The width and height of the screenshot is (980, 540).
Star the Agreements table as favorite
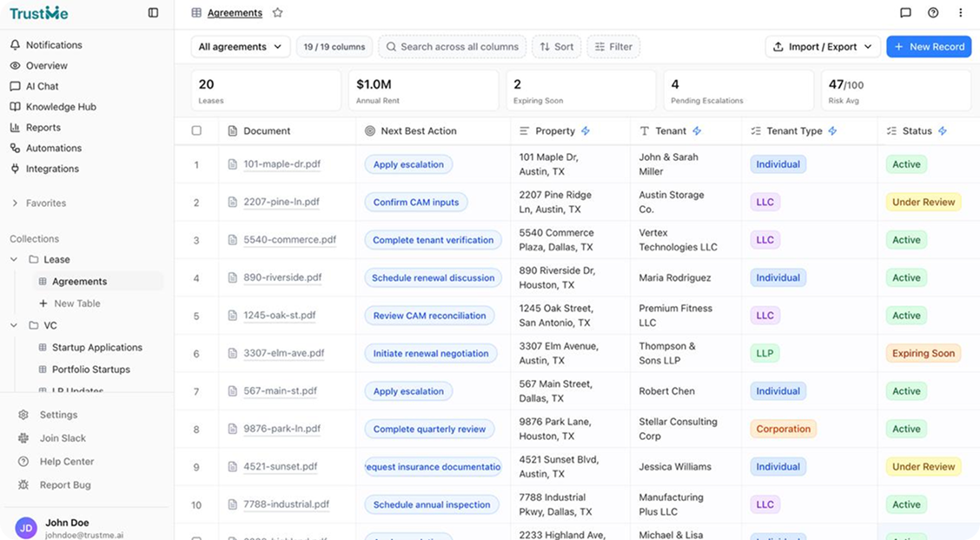[278, 13]
